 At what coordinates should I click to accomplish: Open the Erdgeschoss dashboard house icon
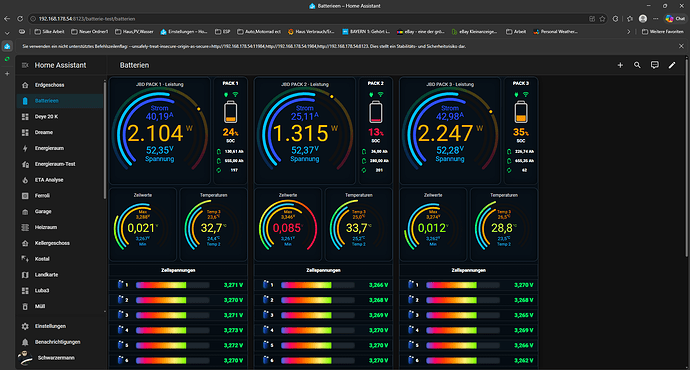click(25, 85)
